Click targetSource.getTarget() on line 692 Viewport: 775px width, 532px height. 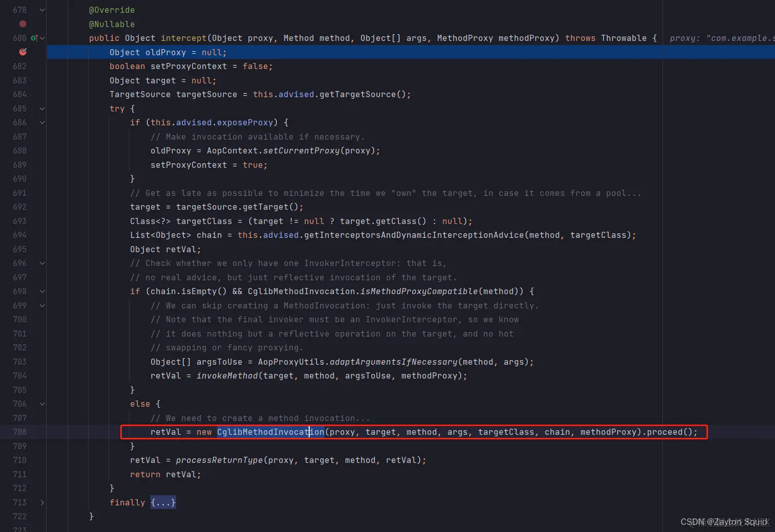[x=238, y=207]
